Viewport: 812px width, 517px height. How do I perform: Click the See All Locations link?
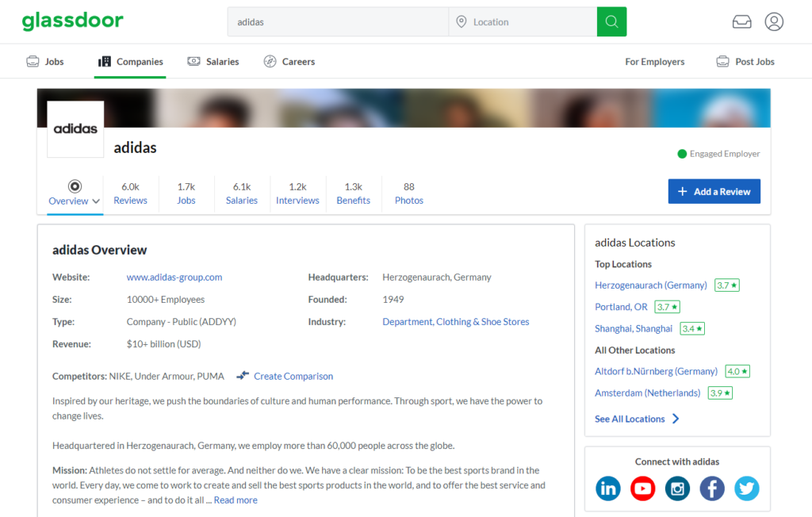pyautogui.click(x=630, y=419)
